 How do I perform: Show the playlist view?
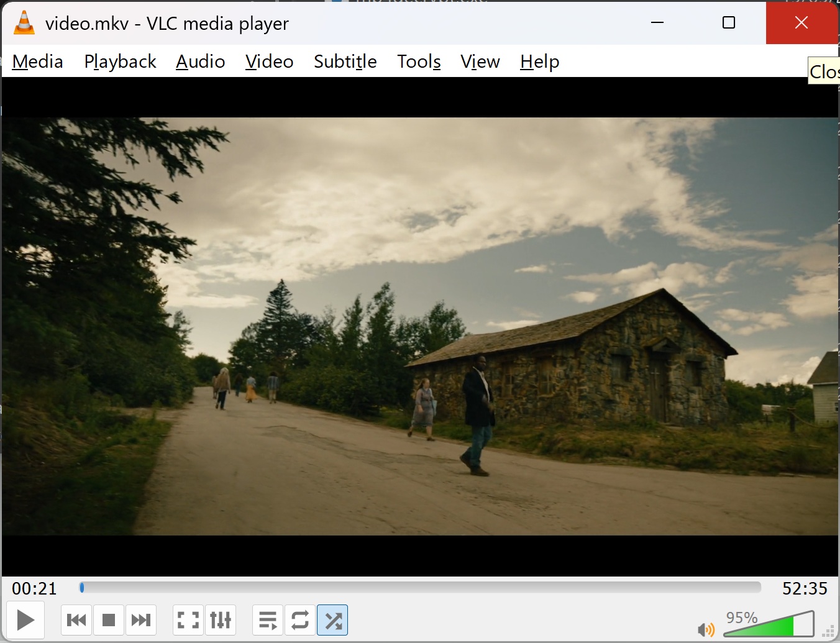point(268,620)
